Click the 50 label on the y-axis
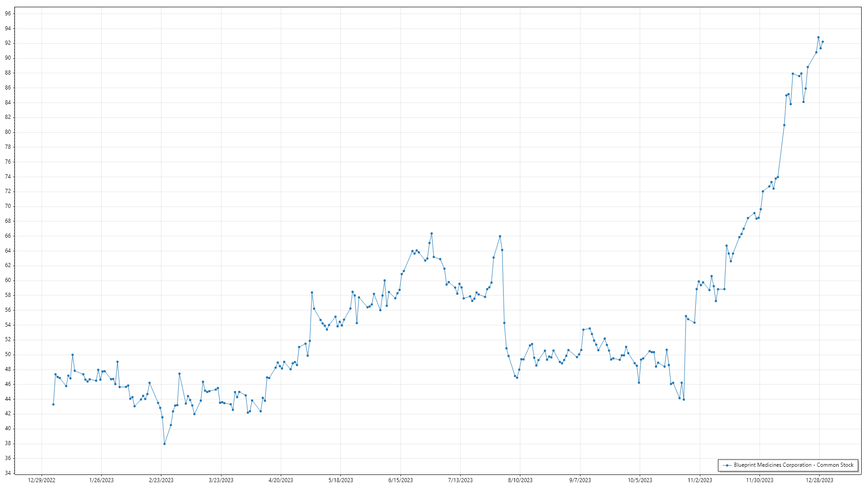This screenshot has width=868, height=488. coord(8,354)
